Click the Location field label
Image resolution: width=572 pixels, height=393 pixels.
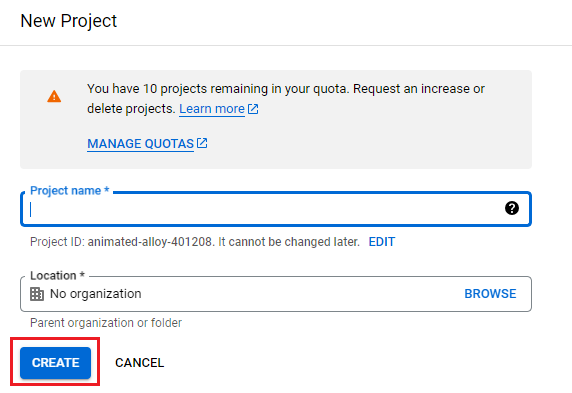pyautogui.click(x=57, y=276)
